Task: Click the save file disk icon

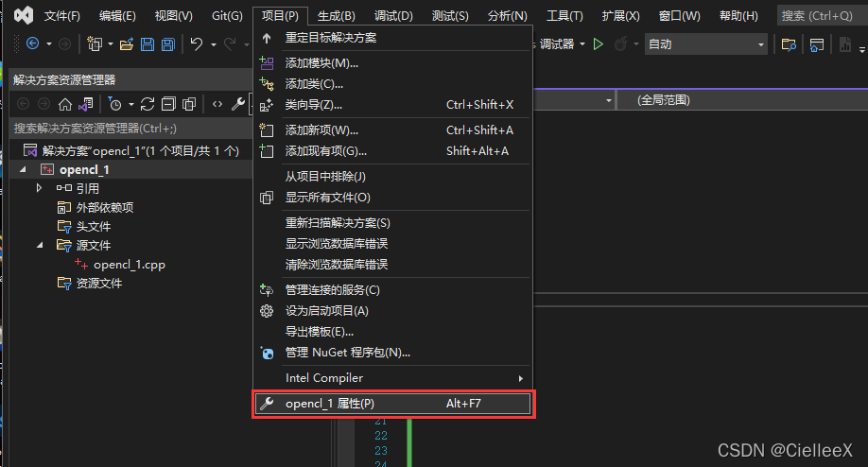Action: 148,44
